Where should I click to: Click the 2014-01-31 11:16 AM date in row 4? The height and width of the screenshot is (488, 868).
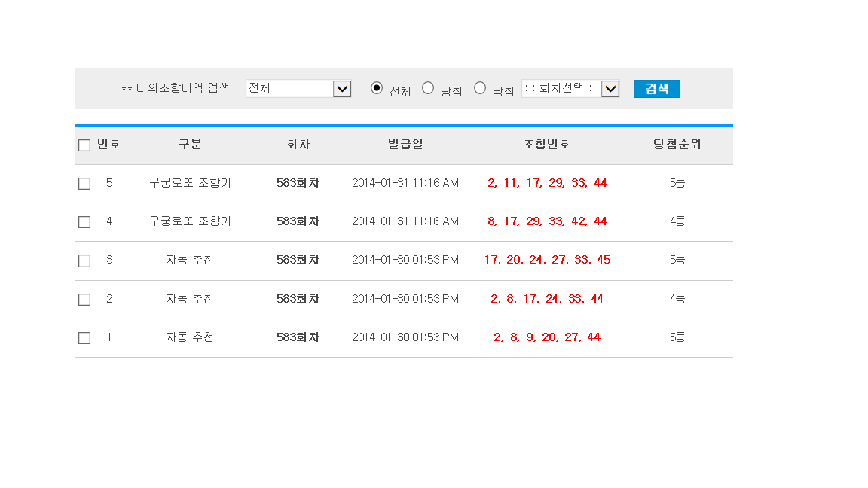point(405,221)
